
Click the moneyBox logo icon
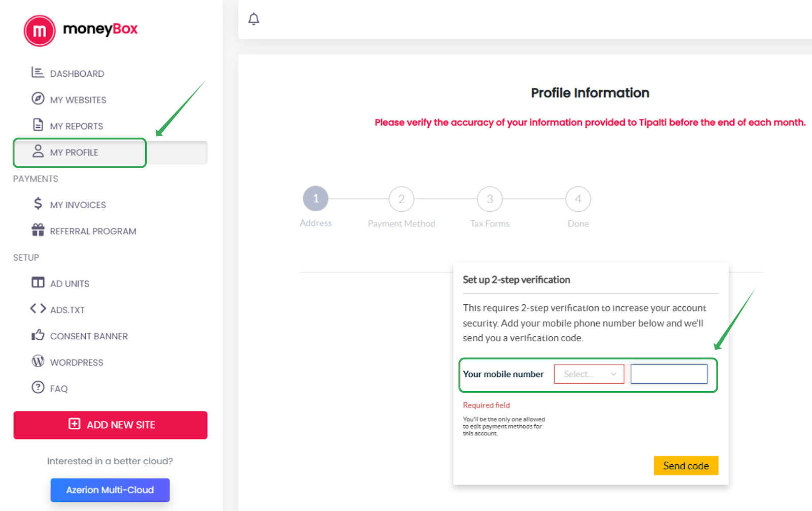click(x=40, y=31)
